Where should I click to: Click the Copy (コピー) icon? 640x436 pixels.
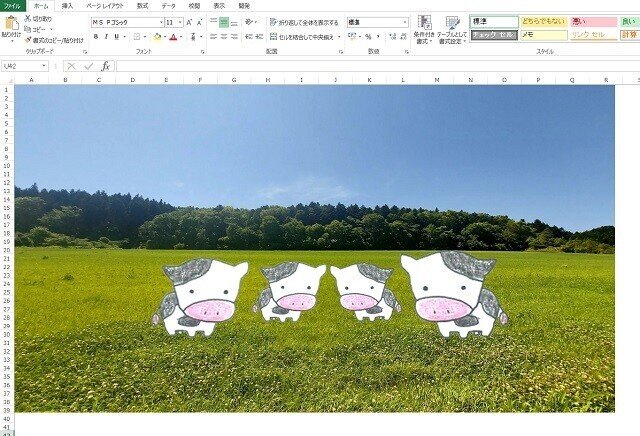point(27,29)
